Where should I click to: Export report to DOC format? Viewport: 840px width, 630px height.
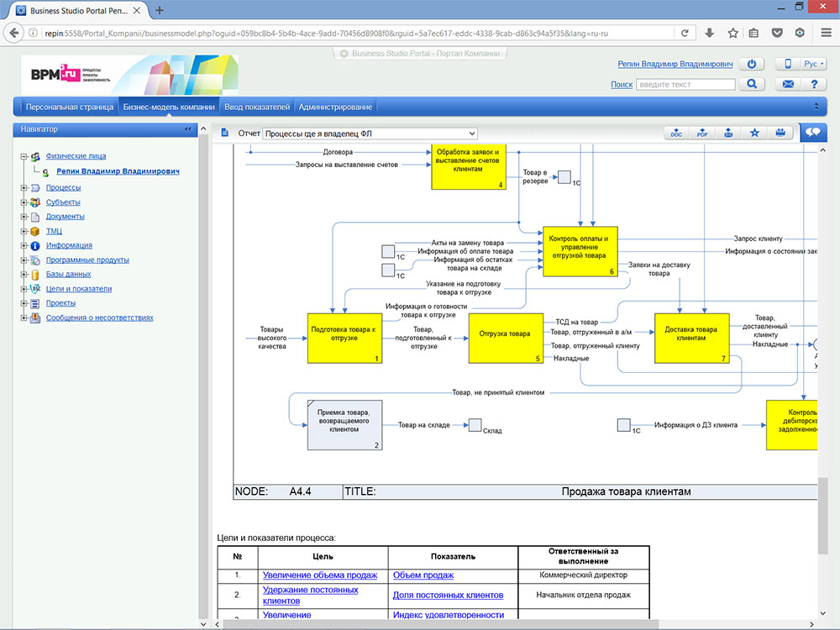pyautogui.click(x=676, y=133)
